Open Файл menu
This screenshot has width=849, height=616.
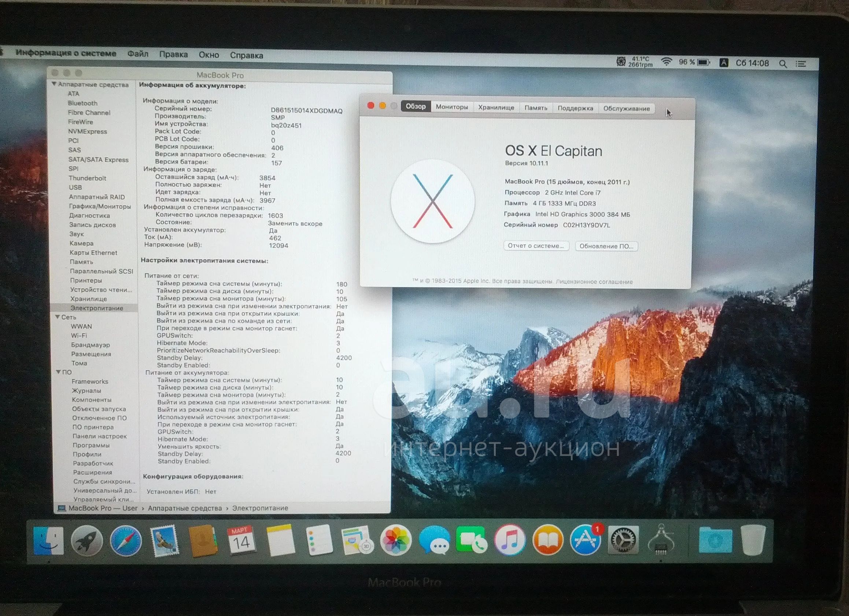click(138, 54)
